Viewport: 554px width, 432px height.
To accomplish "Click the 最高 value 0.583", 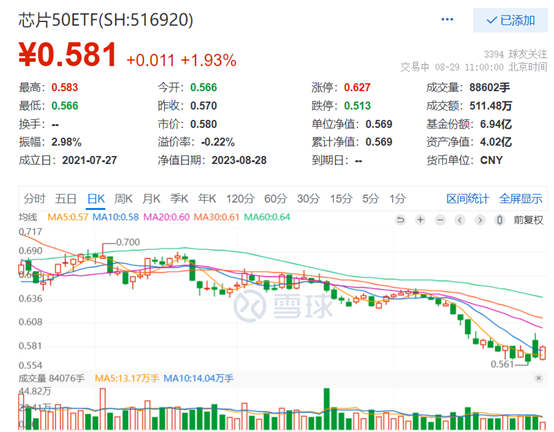I will [65, 87].
